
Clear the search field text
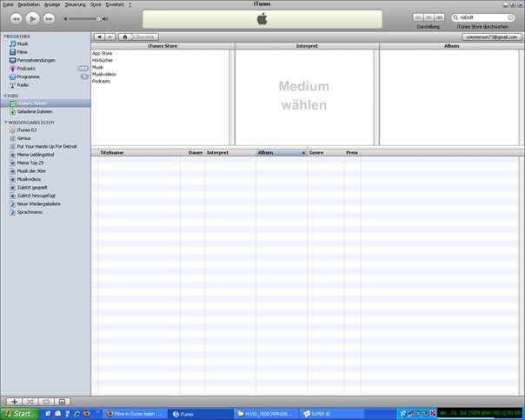(510, 17)
